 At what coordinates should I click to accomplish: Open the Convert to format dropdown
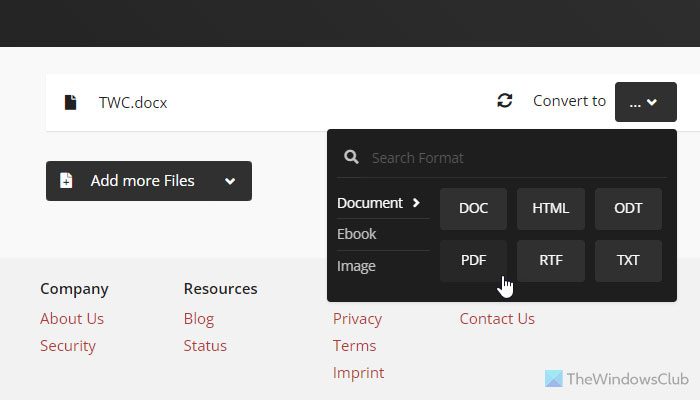tap(645, 102)
